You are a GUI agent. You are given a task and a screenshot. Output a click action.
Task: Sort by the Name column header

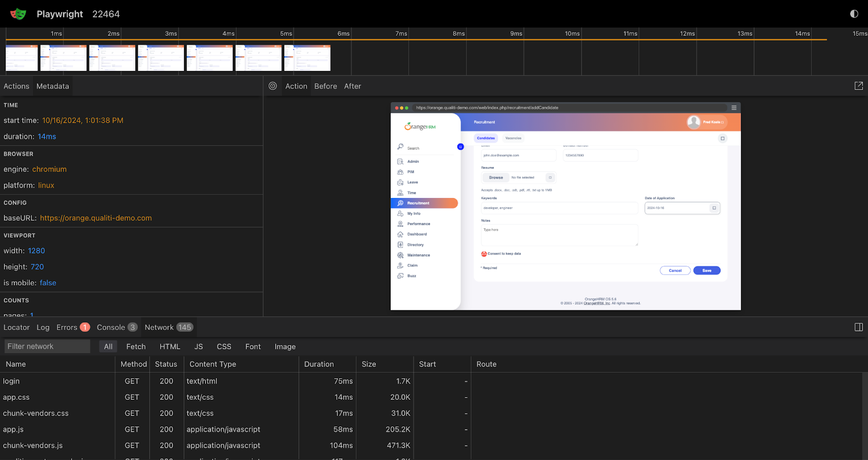tap(58, 364)
